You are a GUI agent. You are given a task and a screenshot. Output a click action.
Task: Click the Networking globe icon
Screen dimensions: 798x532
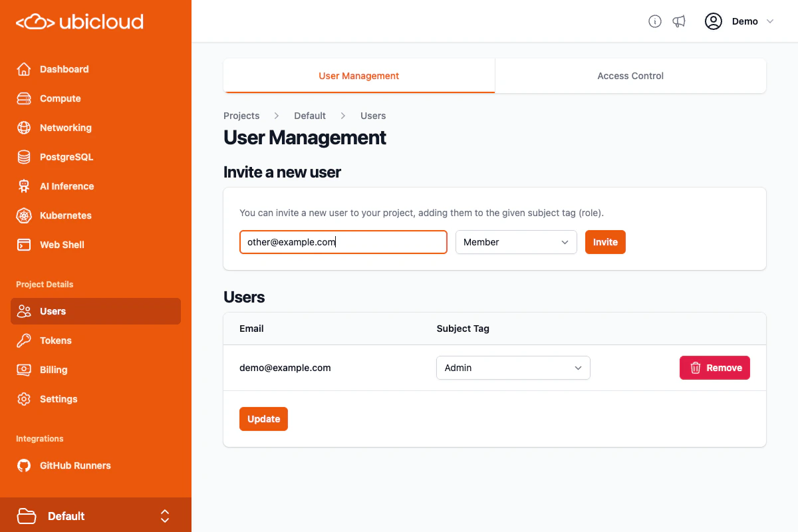pos(23,128)
